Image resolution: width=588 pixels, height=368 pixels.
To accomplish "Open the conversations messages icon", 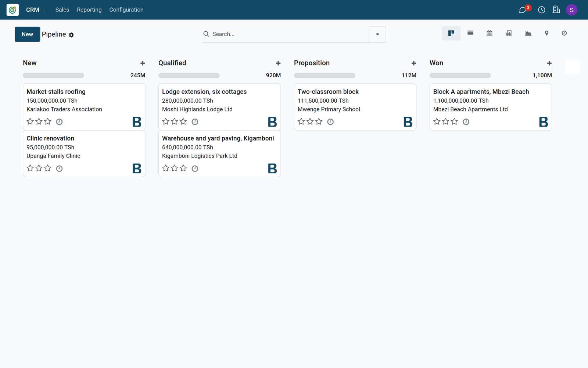I will (x=522, y=10).
